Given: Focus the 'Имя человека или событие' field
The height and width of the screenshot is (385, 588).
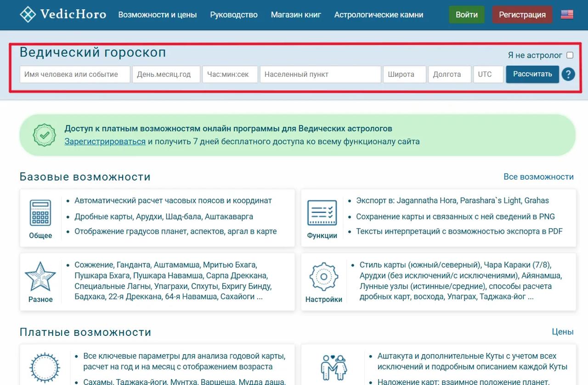Looking at the screenshot, I should pos(75,74).
